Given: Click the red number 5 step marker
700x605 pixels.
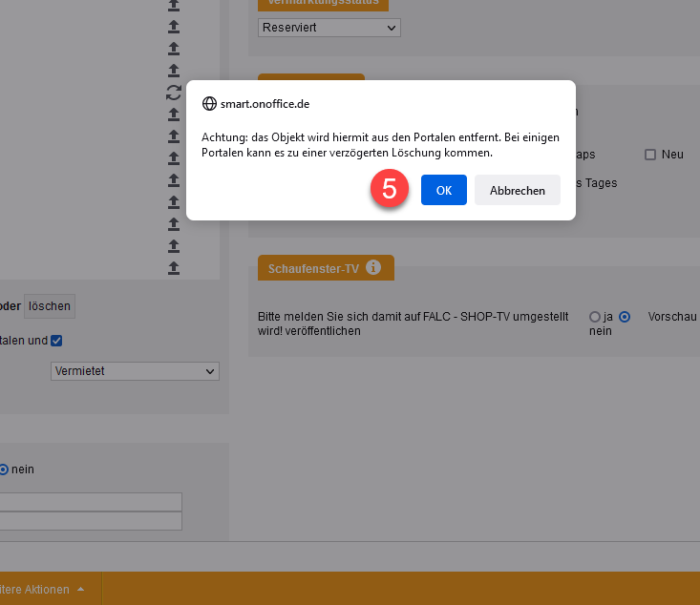Looking at the screenshot, I should [x=390, y=189].
